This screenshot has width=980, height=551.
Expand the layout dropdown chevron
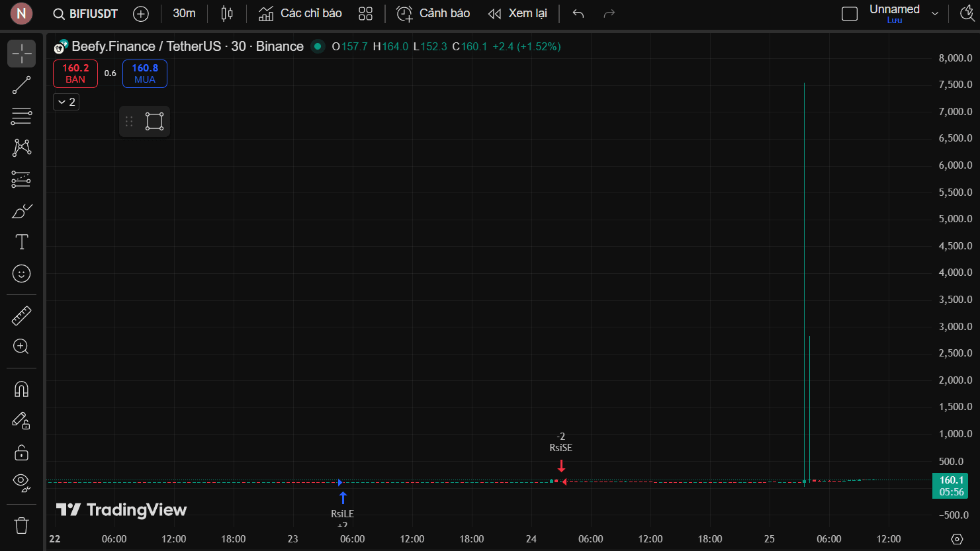tap(935, 14)
